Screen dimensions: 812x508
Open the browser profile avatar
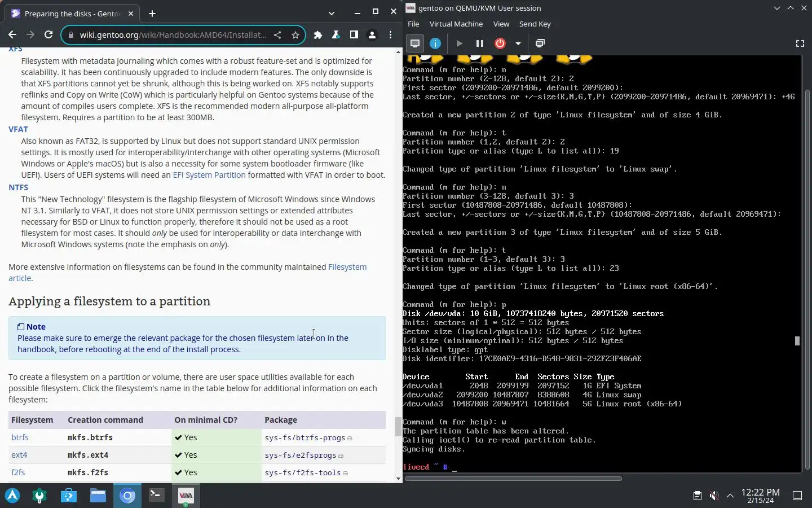(x=372, y=35)
